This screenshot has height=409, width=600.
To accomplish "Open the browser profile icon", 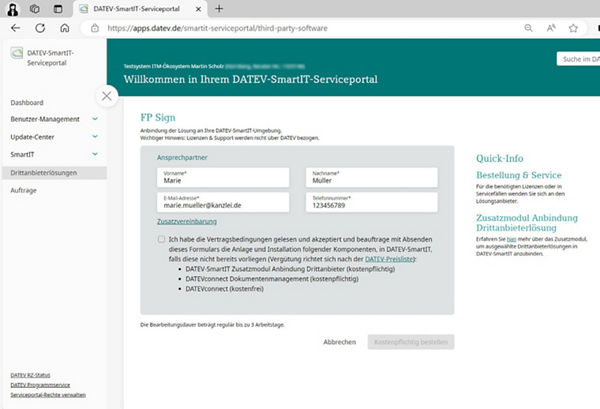I will pyautogui.click(x=14, y=8).
